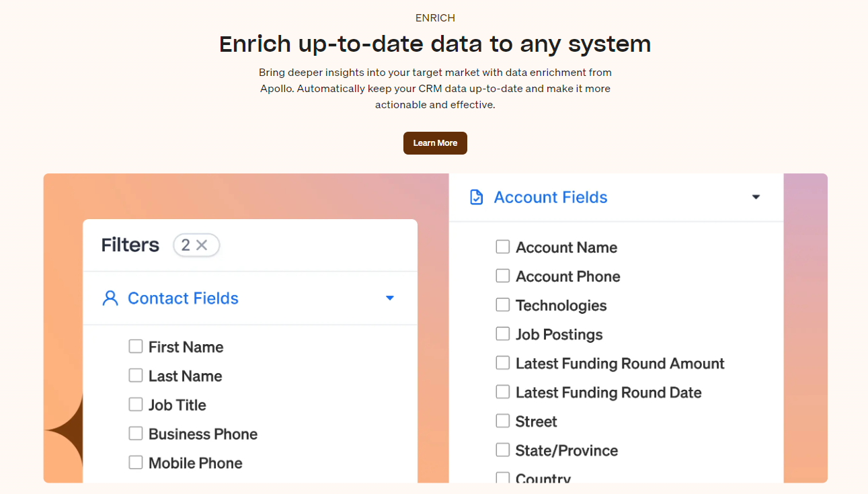Check the Street checkbox
The image size is (868, 494).
(x=503, y=421)
